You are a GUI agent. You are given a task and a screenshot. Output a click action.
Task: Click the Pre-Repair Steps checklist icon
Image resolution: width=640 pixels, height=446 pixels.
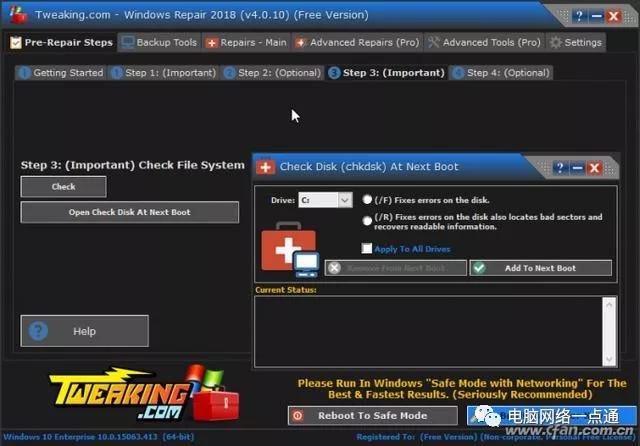pos(16,42)
